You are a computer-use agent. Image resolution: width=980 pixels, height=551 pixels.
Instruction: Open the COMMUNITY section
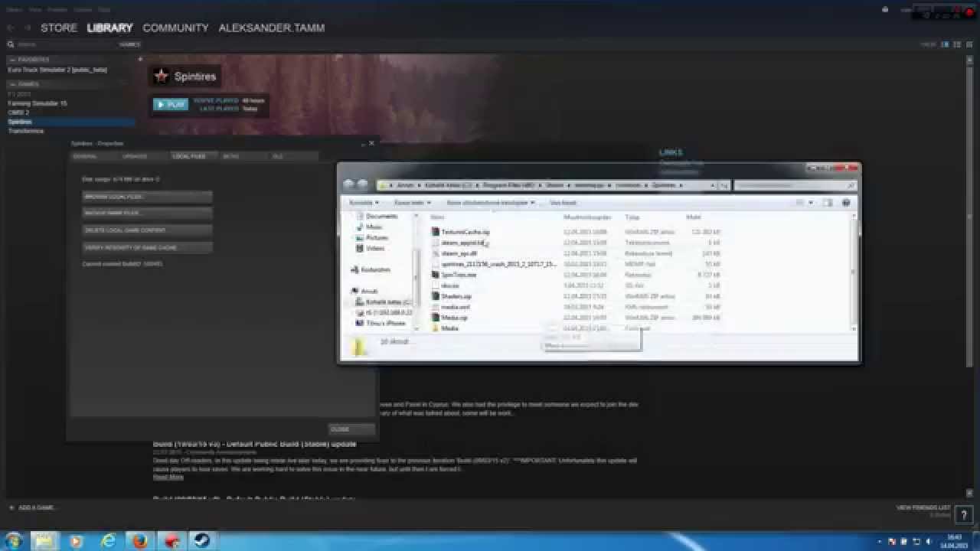point(175,28)
